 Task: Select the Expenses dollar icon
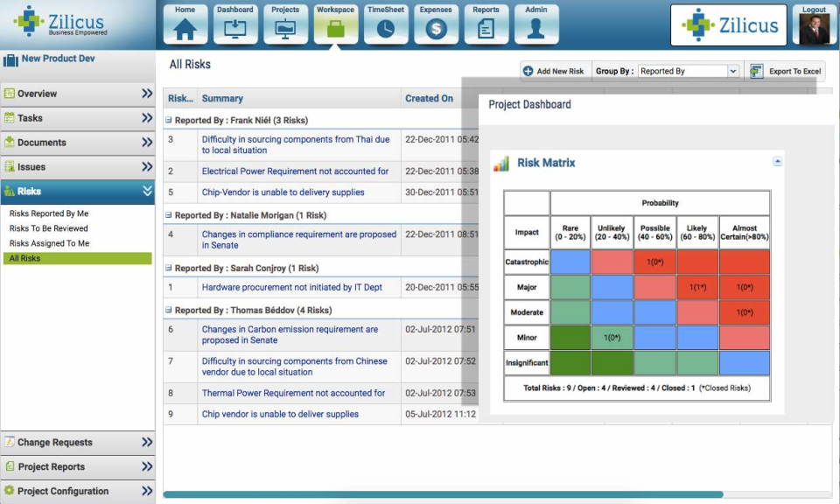click(436, 29)
